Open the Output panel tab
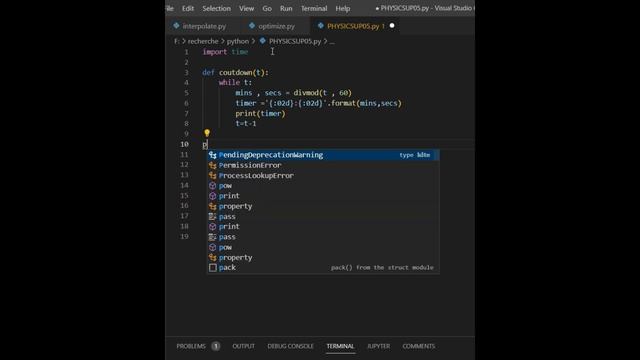Image resolution: width=640 pixels, height=360 pixels. coord(243,346)
